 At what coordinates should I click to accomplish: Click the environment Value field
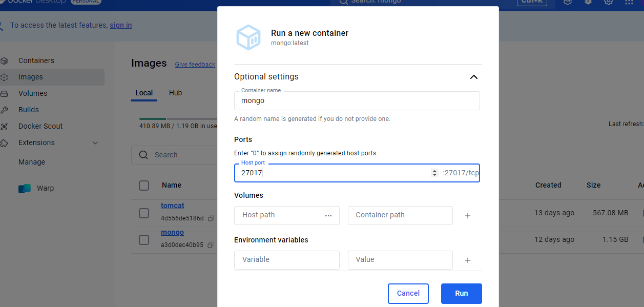click(x=400, y=260)
